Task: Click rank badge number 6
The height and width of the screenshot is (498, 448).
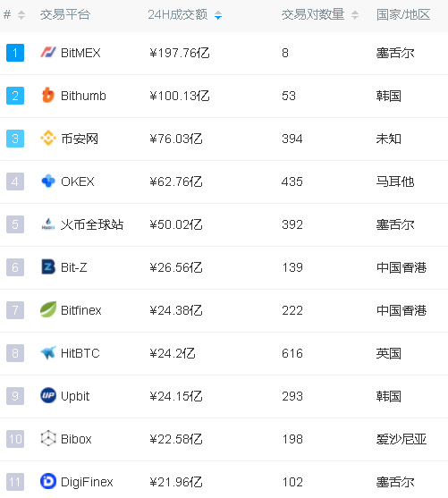Action: 15,267
